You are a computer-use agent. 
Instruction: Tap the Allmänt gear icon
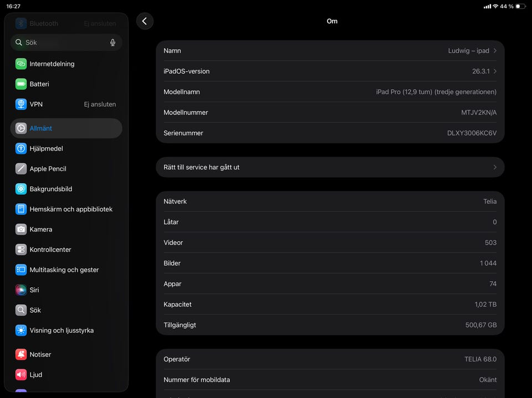pyautogui.click(x=21, y=128)
